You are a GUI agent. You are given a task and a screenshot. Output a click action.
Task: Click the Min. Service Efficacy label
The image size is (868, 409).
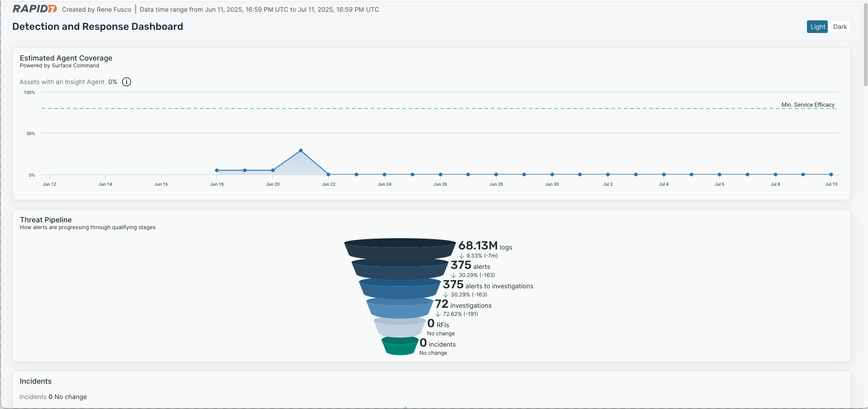tap(808, 105)
